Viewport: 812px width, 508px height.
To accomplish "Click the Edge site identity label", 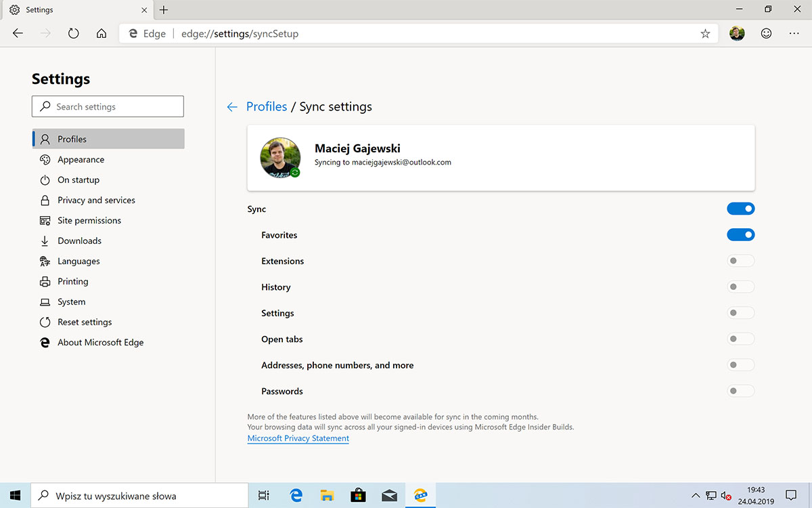I will pyautogui.click(x=146, y=33).
